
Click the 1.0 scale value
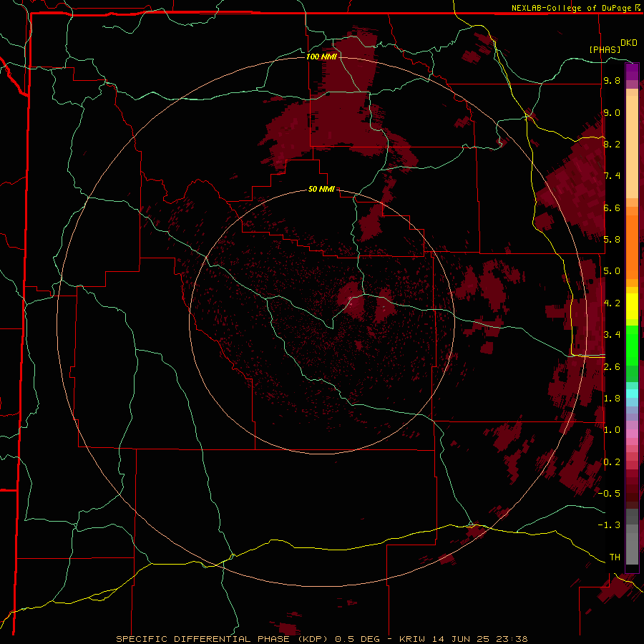[612, 430]
